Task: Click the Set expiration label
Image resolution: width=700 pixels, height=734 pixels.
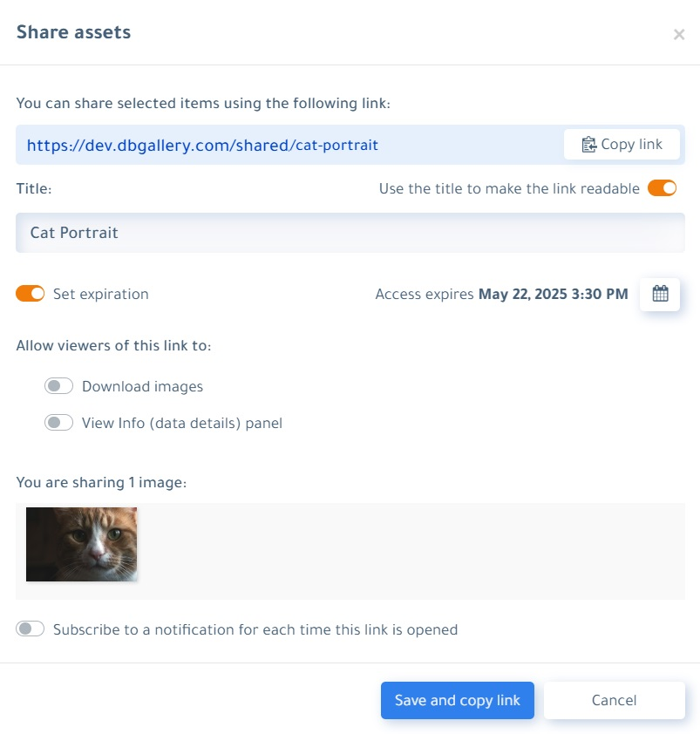Action: click(x=100, y=294)
